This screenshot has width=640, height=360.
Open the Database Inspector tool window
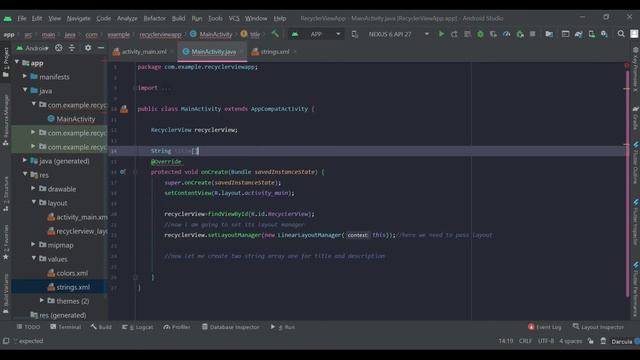click(x=231, y=327)
